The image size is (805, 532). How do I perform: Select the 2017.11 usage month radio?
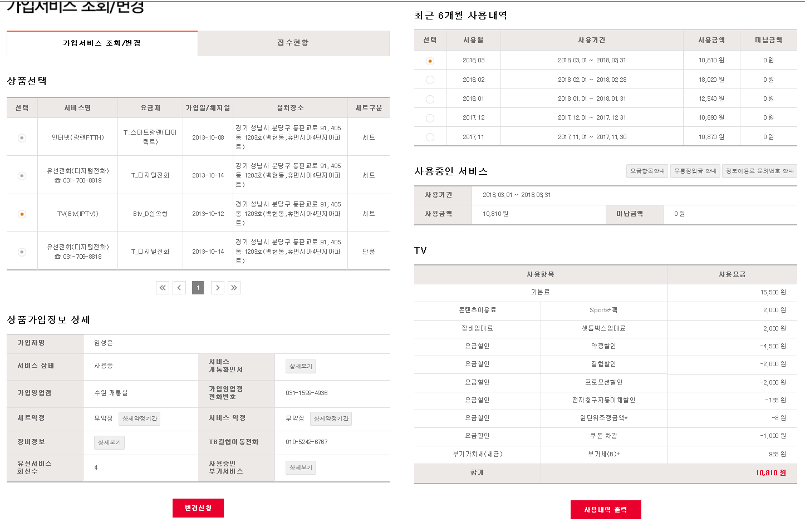click(x=430, y=137)
